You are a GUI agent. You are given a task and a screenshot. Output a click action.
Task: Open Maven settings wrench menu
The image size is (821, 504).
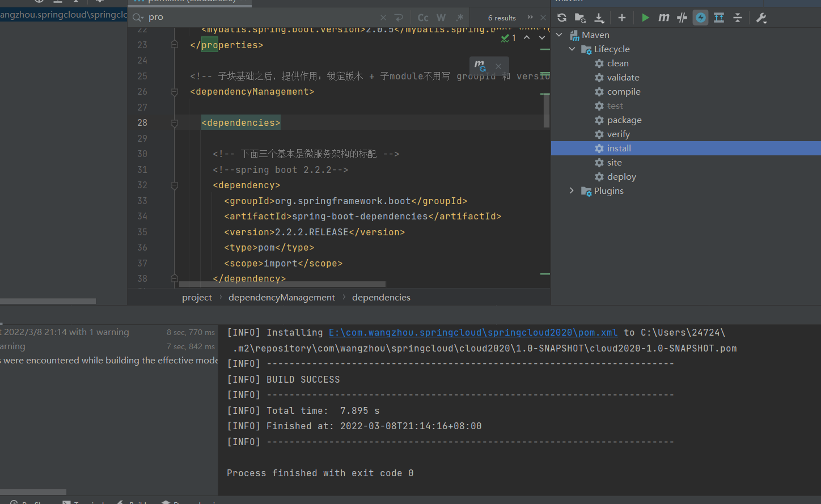[761, 18]
